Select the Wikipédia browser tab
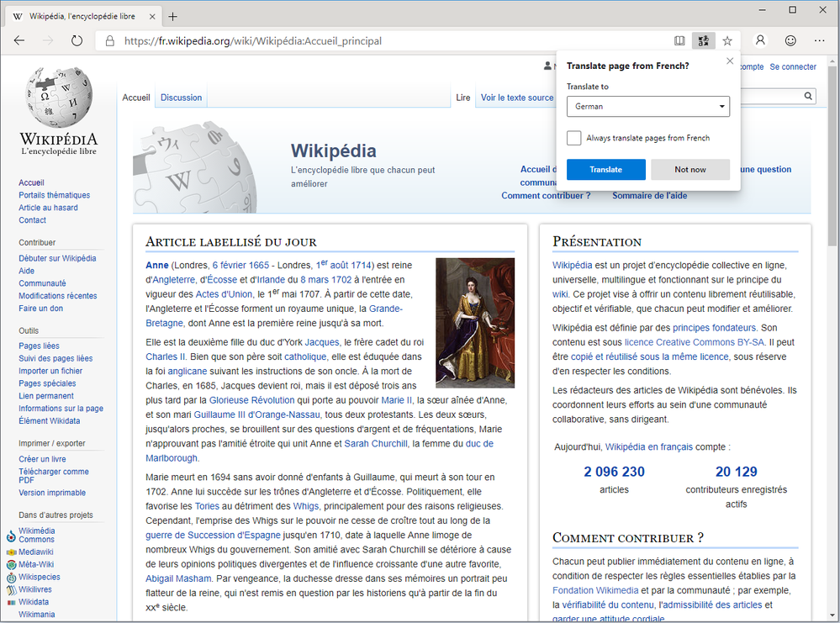This screenshot has width=840, height=623. pos(82,17)
